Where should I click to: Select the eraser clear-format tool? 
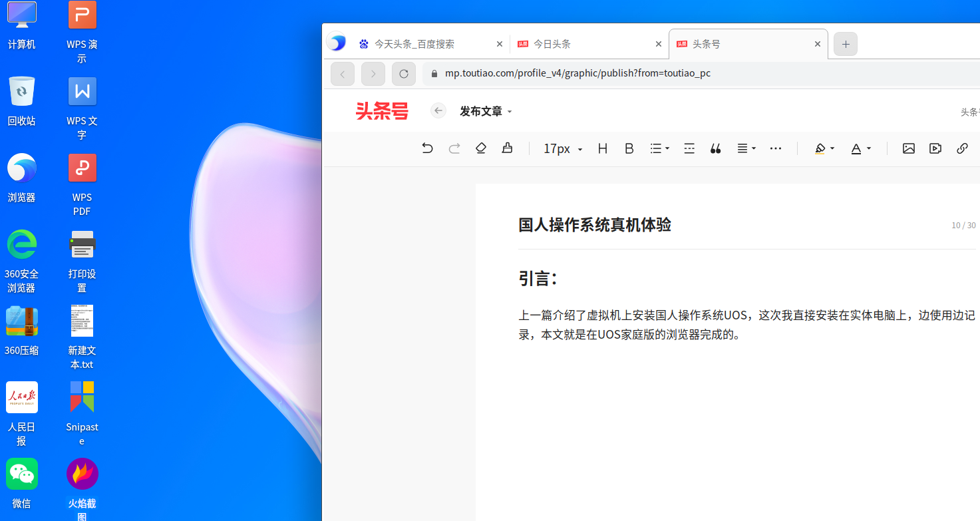tap(481, 148)
